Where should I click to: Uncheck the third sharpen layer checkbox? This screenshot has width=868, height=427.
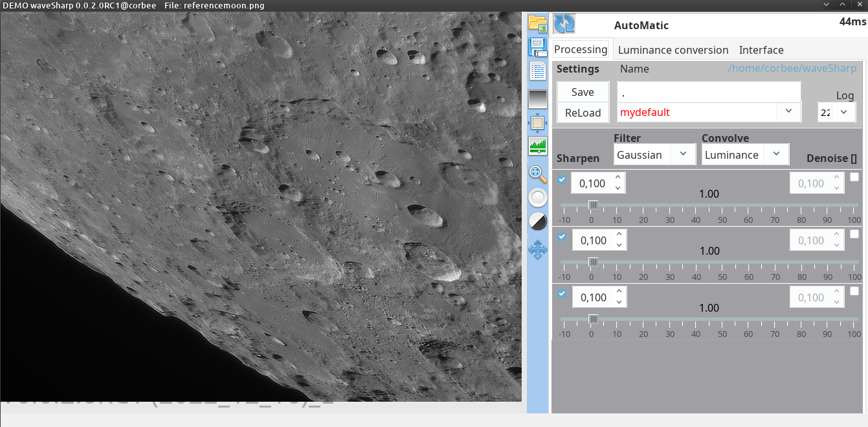point(562,294)
